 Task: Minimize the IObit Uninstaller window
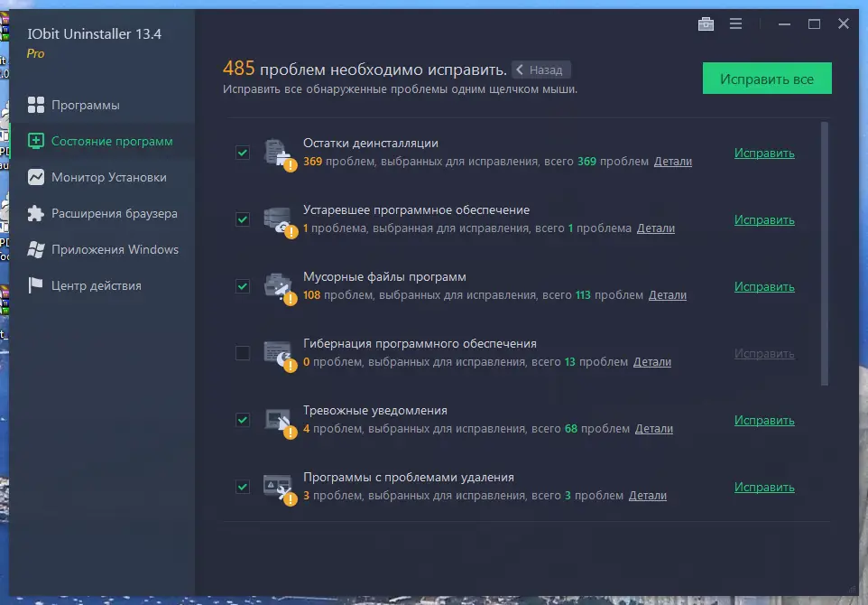pyautogui.click(x=784, y=23)
